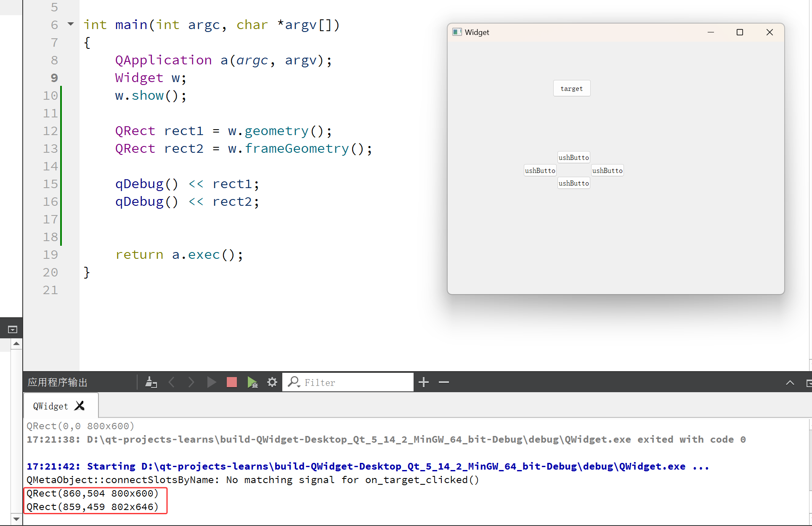Click the clear output broom icon
Image resolution: width=812 pixels, height=526 pixels.
(x=151, y=382)
